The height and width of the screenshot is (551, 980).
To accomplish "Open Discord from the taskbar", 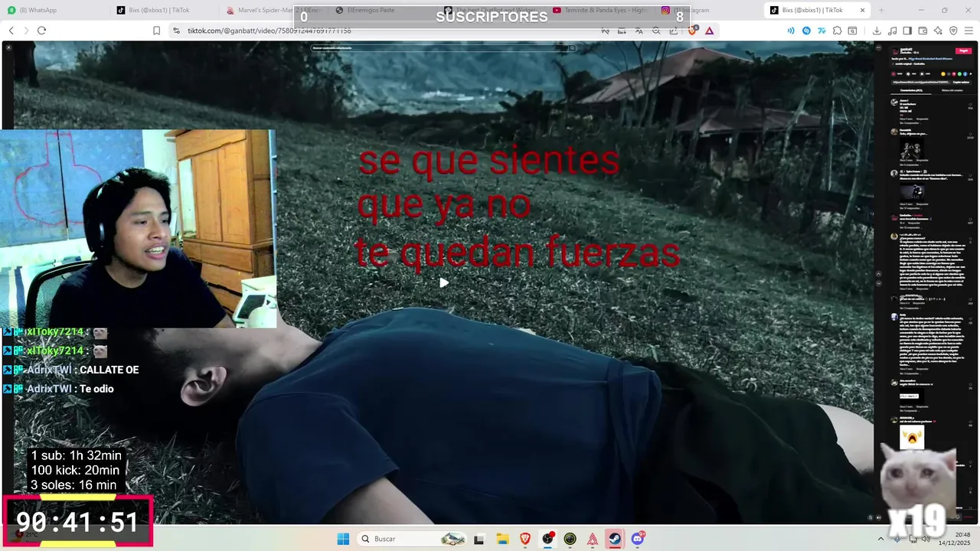I will pos(638,539).
